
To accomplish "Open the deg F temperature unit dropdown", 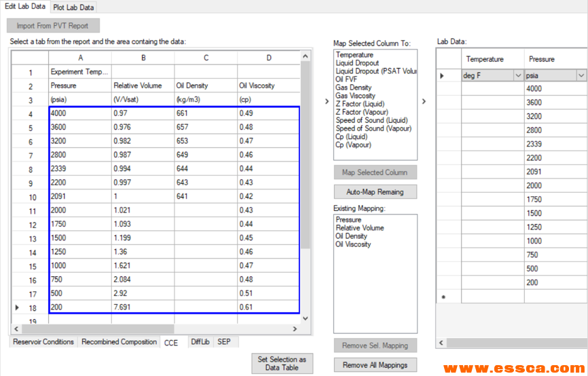I will 519,75.
